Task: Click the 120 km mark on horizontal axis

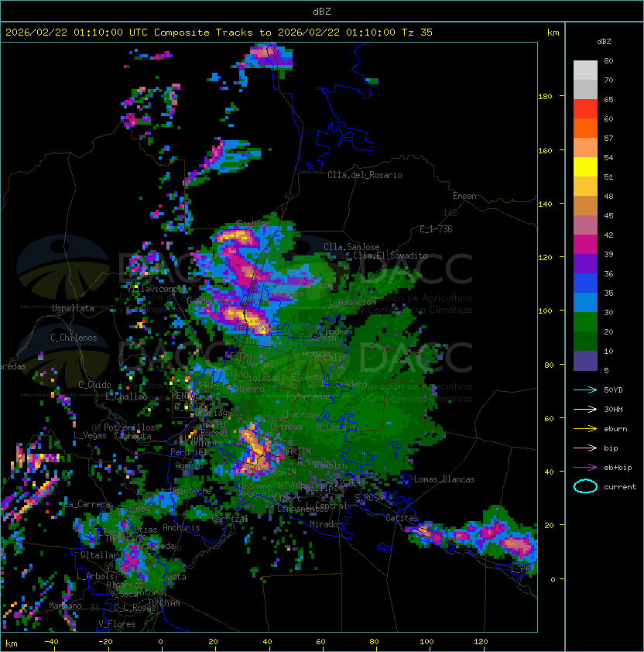Action: 481,642
